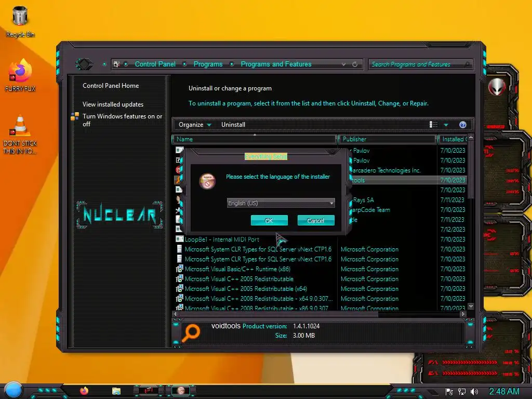Click the horizontal scrollbar thumb
Viewport: 532px width, 399px height.
tap(278, 314)
